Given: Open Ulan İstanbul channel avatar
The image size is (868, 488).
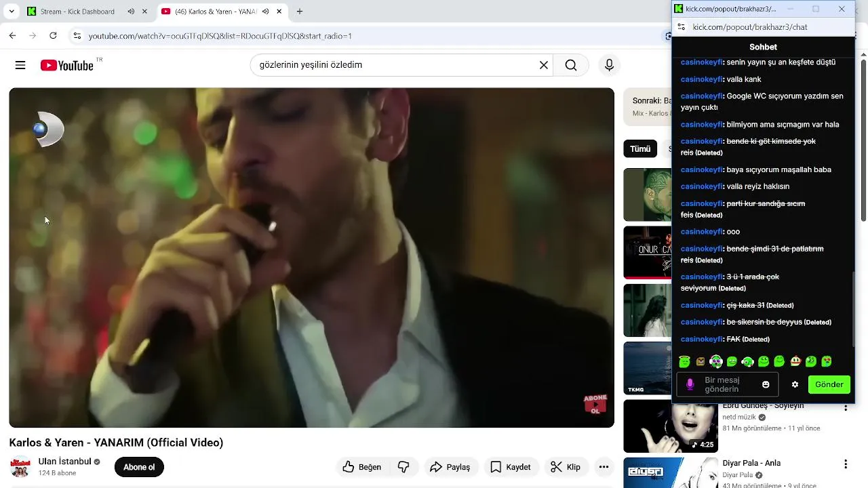Looking at the screenshot, I should [x=20, y=467].
